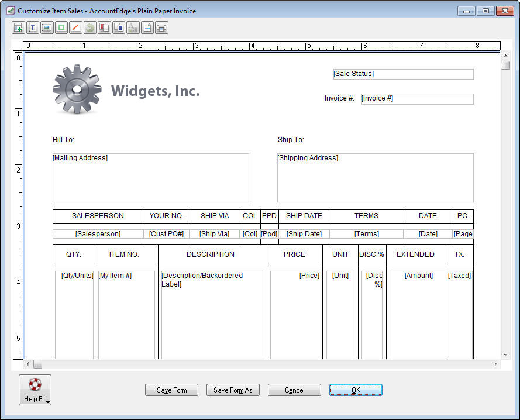This screenshot has height=420, width=520.
Task: Select the TERMS column header
Action: (366, 216)
